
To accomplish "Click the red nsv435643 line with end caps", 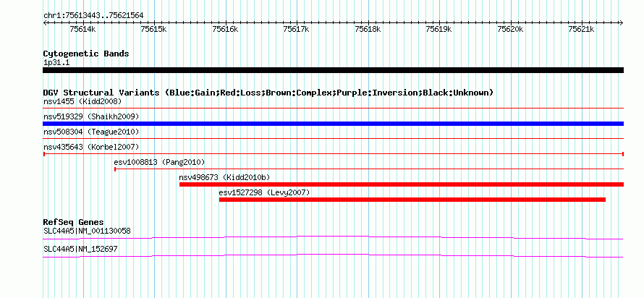I will [333, 154].
